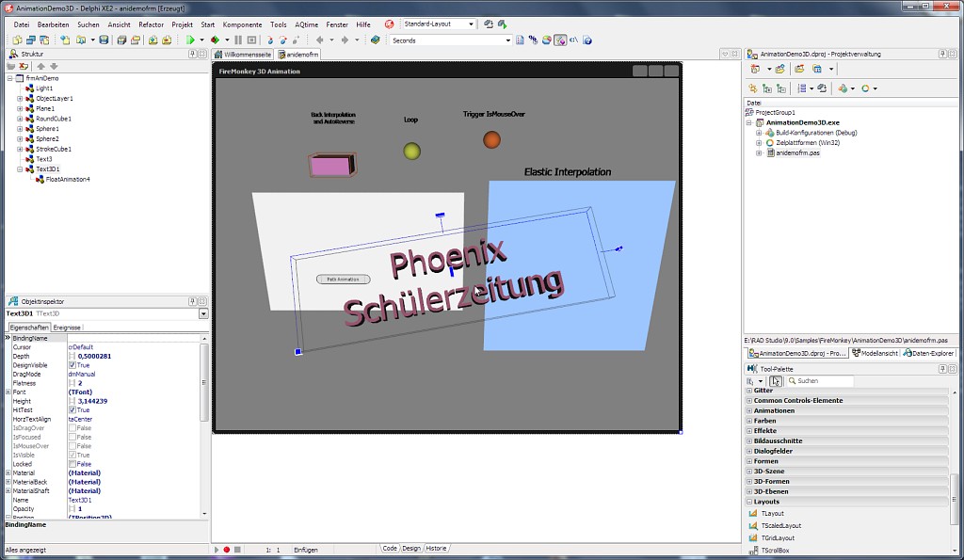The width and height of the screenshot is (964, 560).
Task: Click the yellow Loop sphere on form
Action: [x=412, y=151]
